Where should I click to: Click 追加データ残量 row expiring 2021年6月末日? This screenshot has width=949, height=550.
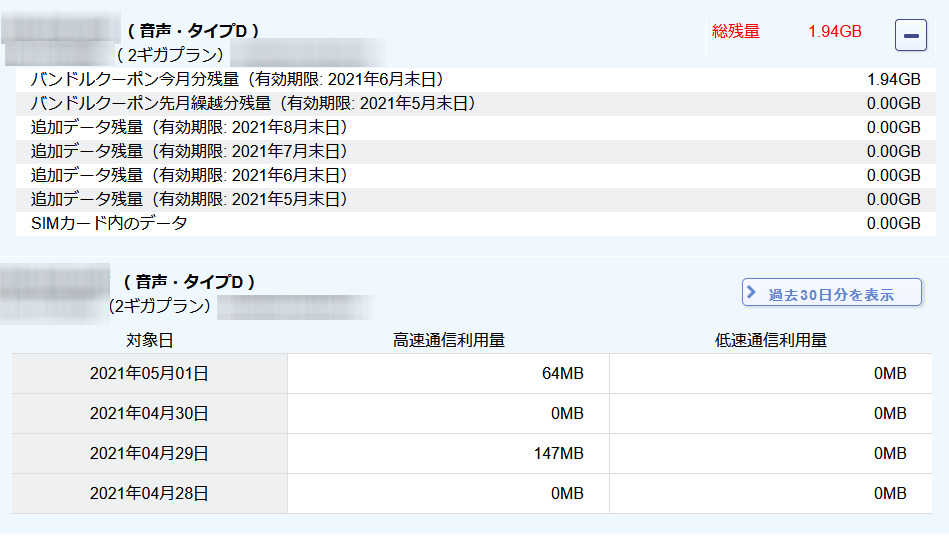188,175
